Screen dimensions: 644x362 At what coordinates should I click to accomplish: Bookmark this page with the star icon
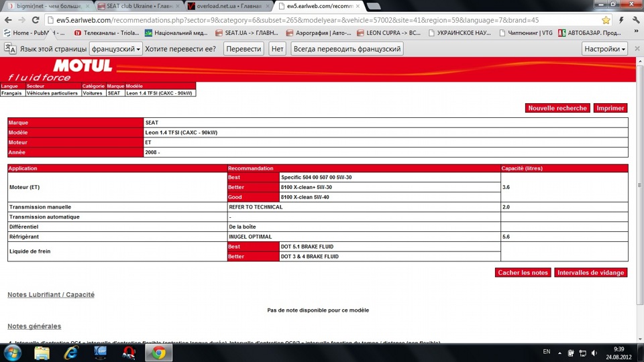606,20
